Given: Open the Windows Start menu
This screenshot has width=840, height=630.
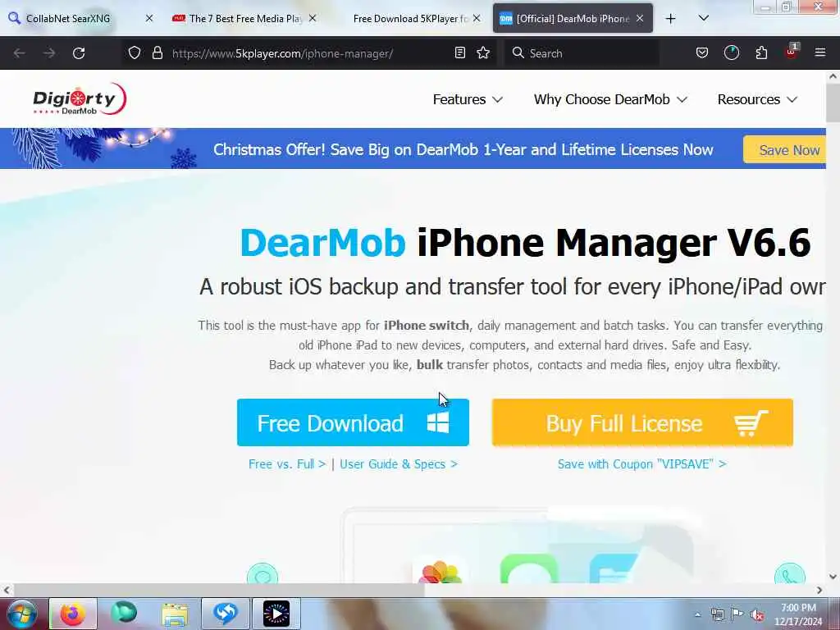Looking at the screenshot, I should 22,614.
